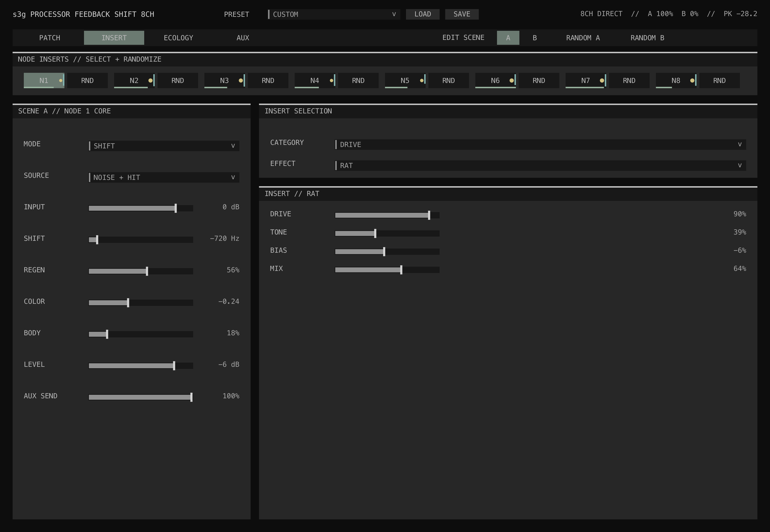This screenshot has height=532, width=770.
Task: Select node N4 insert
Action: tap(315, 80)
